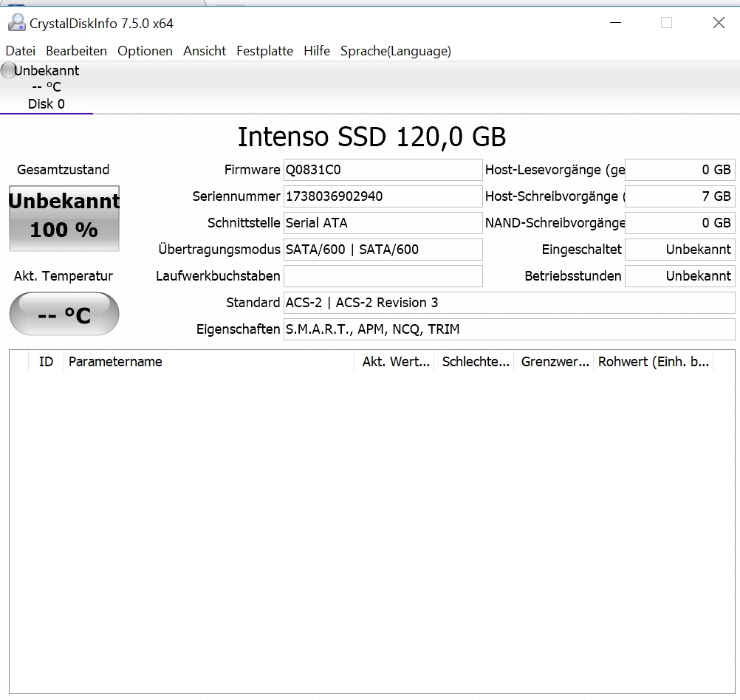Click the Host-Lesevorgänge (ge label
This screenshot has height=700, width=740.
[555, 170]
